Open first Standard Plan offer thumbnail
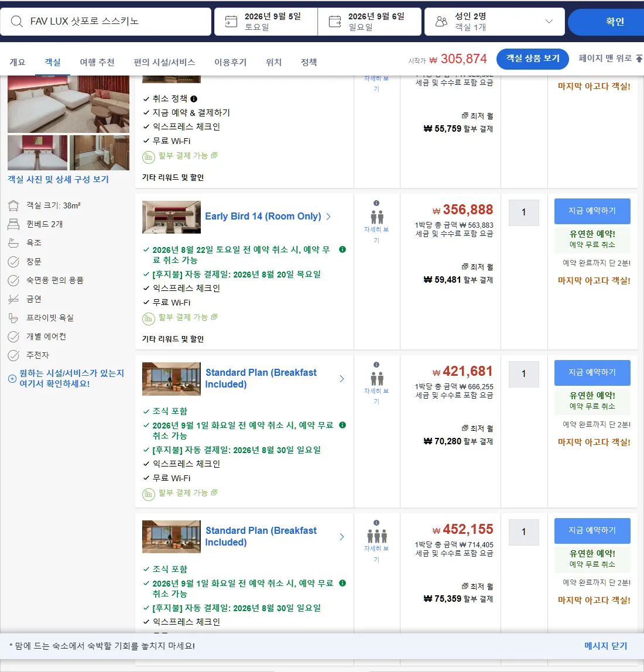This screenshot has width=644, height=672. pyautogui.click(x=172, y=379)
